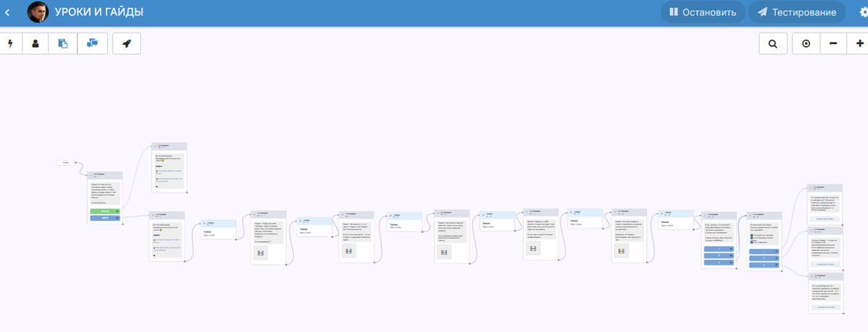Click the rocket launch icon
This screenshot has width=868, height=332.
(127, 43)
